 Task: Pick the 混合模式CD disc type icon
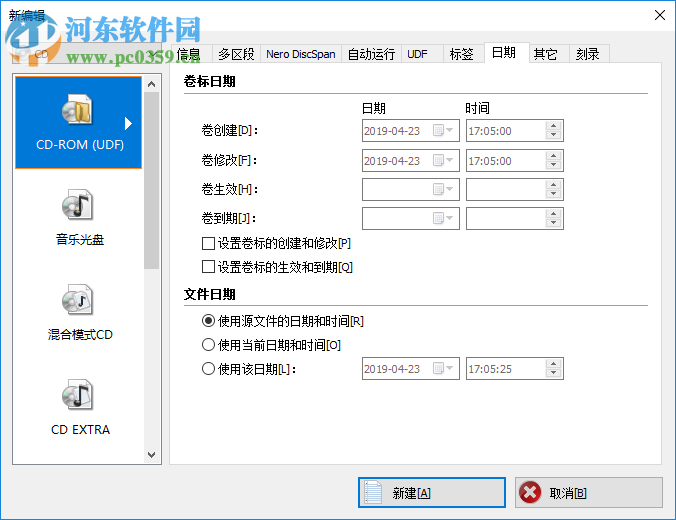77,299
